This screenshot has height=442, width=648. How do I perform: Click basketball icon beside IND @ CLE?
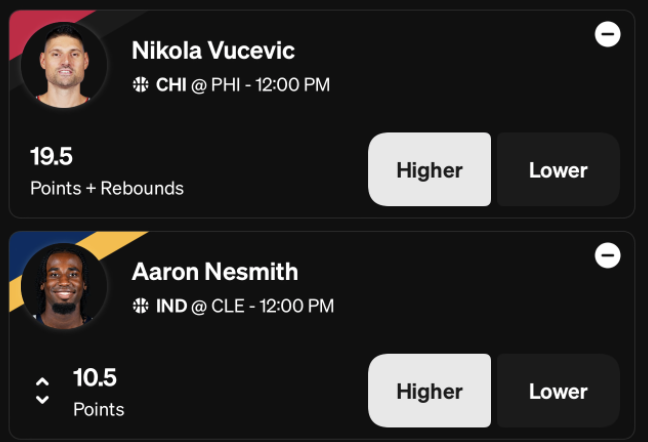[x=141, y=306]
